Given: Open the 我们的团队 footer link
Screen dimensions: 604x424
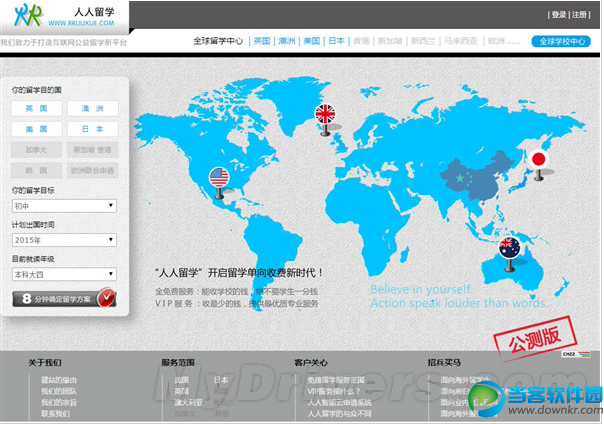Looking at the screenshot, I should [59, 391].
